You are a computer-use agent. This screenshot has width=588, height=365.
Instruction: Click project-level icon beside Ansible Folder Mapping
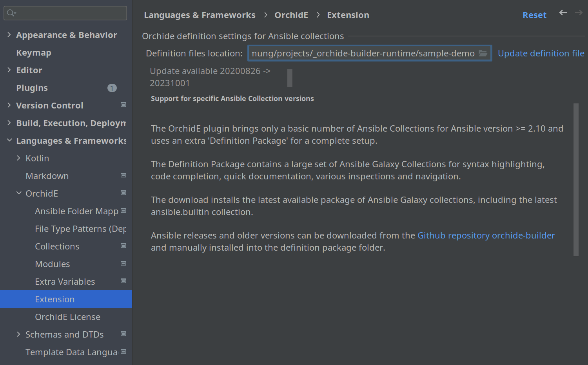click(123, 211)
